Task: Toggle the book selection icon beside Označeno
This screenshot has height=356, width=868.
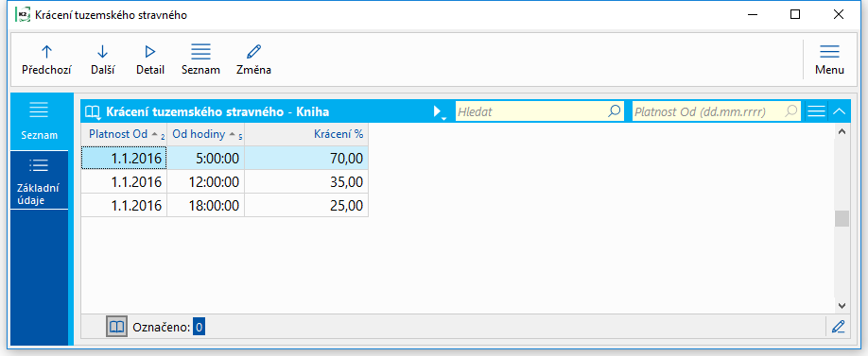Action: (x=116, y=328)
